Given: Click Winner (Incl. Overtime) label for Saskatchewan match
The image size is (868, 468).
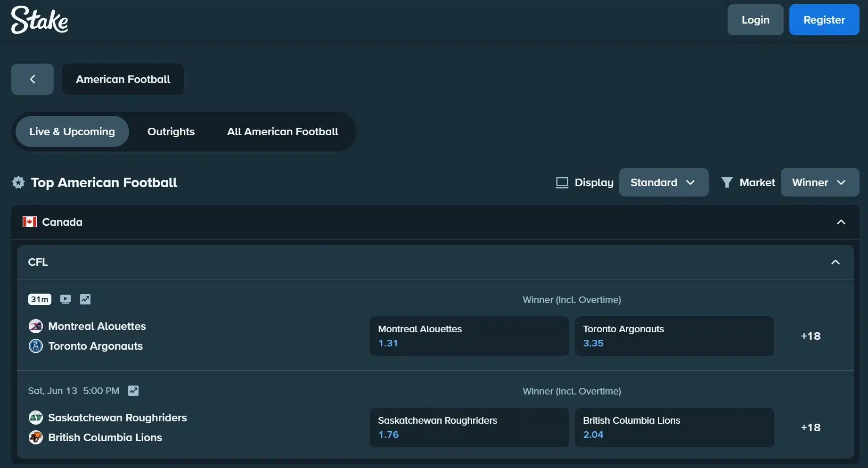Looking at the screenshot, I should 572,391.
